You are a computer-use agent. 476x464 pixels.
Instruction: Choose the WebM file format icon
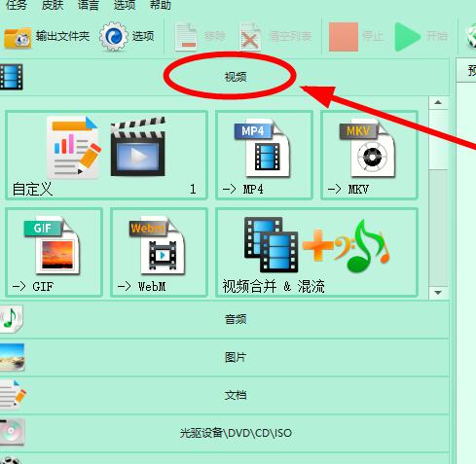158,246
